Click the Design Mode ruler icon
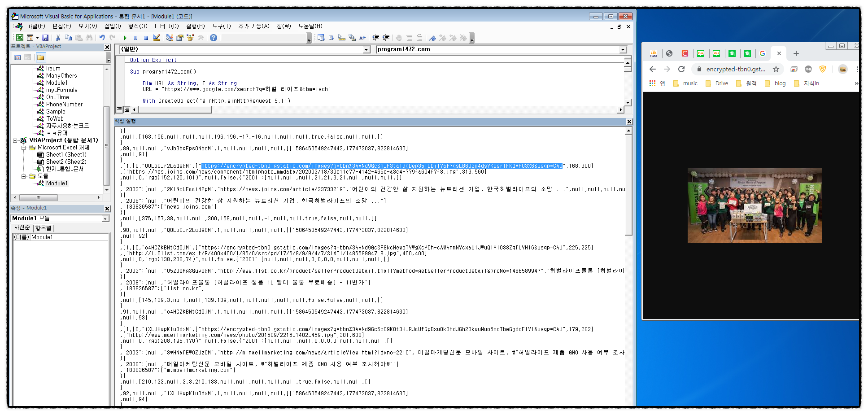 tap(157, 38)
